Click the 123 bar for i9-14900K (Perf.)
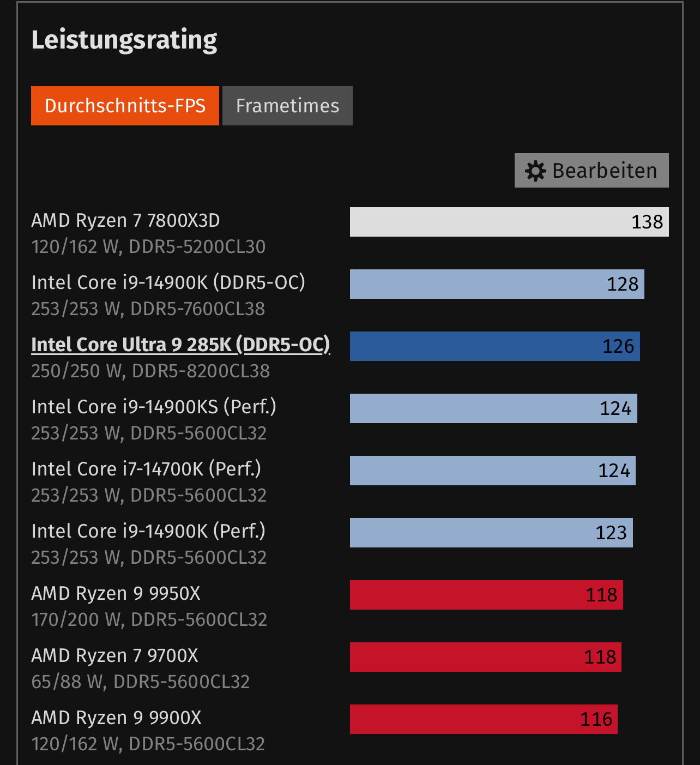Screen dimensions: 700x765 point(491,533)
